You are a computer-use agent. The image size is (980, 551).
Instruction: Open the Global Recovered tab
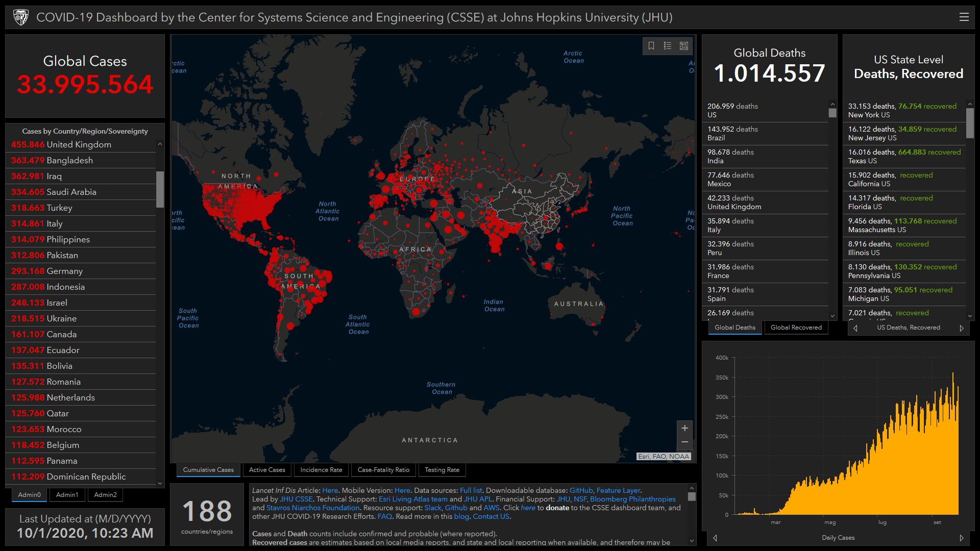click(796, 328)
